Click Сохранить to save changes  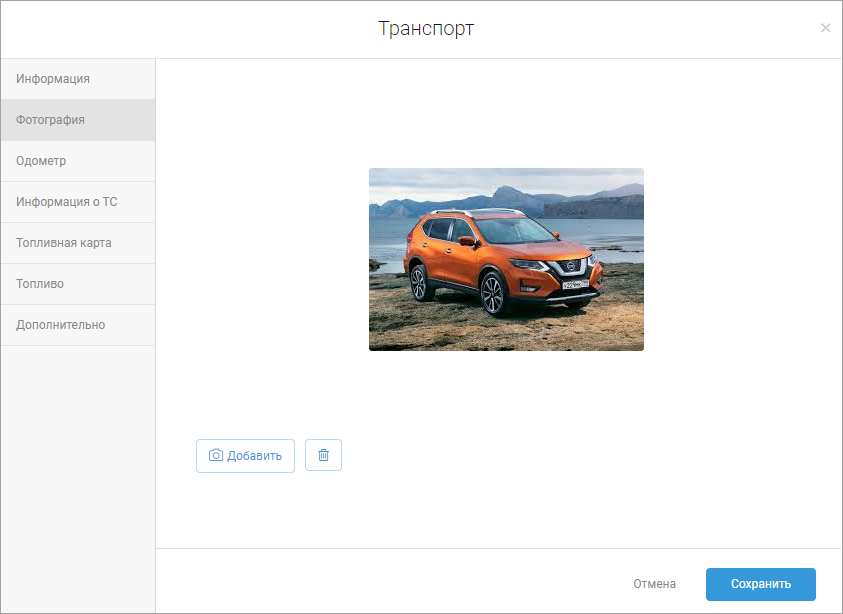tap(760, 584)
